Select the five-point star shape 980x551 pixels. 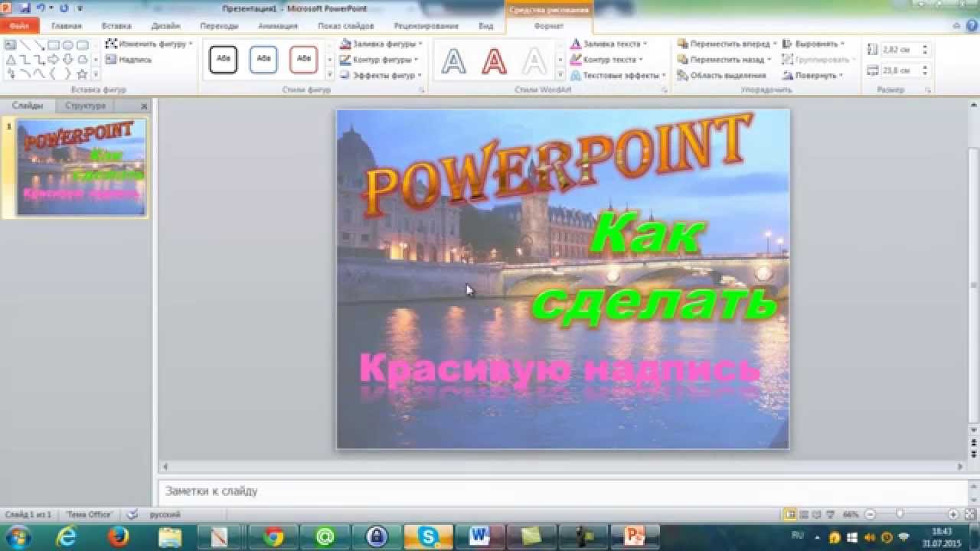click(82, 74)
